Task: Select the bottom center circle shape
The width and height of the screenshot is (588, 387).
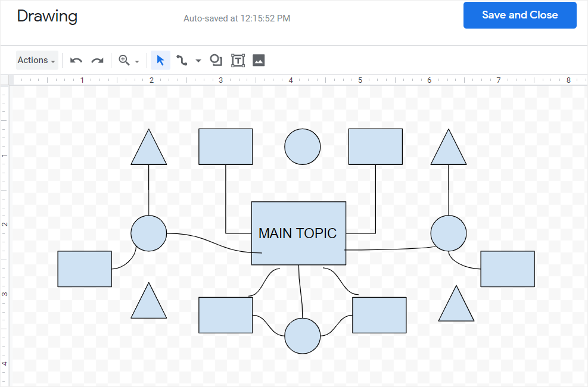Action: coord(302,336)
